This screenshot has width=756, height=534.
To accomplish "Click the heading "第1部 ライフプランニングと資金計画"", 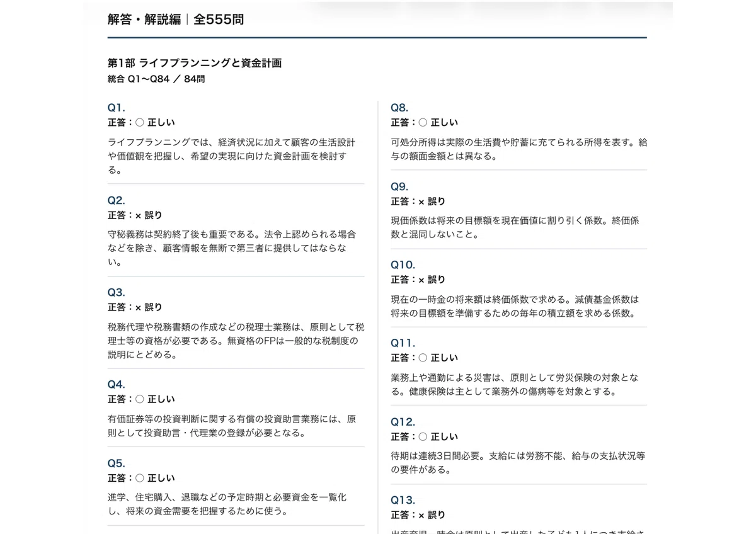I will [195, 63].
